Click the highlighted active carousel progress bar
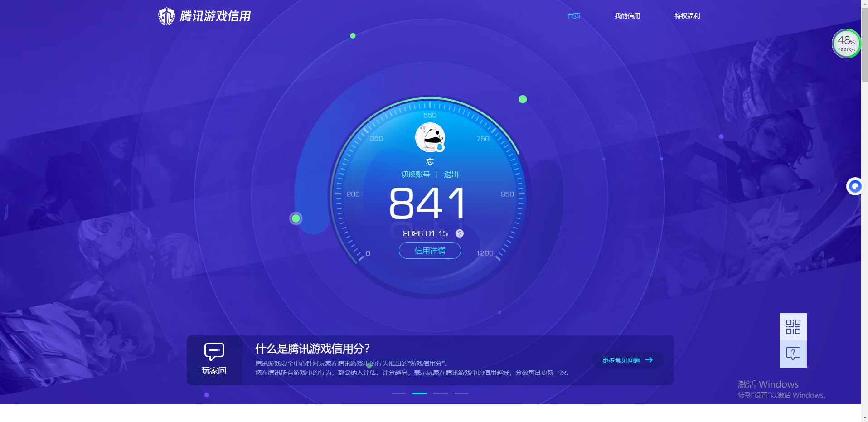This screenshot has height=422, width=868. (x=420, y=393)
